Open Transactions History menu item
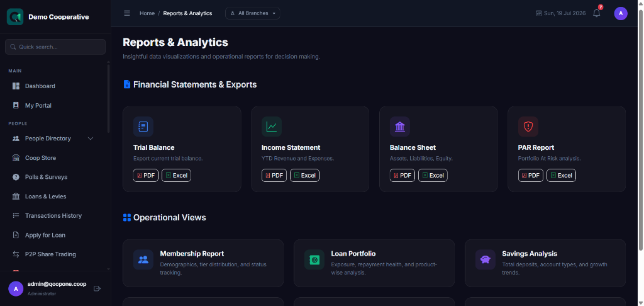 [x=55, y=215]
